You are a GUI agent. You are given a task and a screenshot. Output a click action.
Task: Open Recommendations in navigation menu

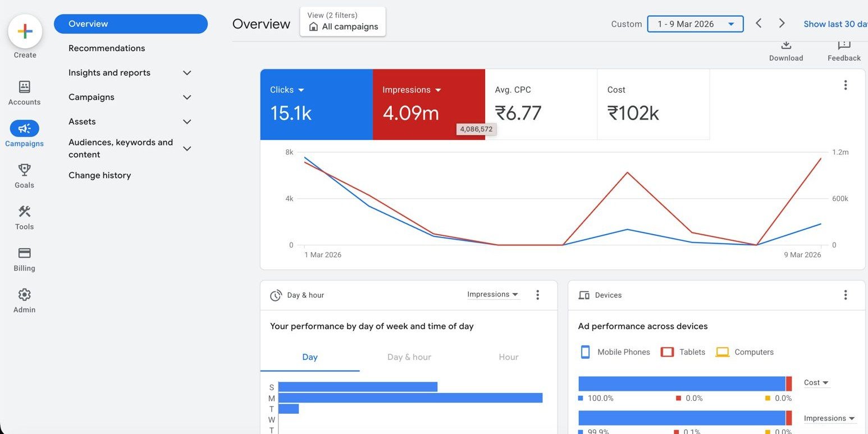point(107,48)
